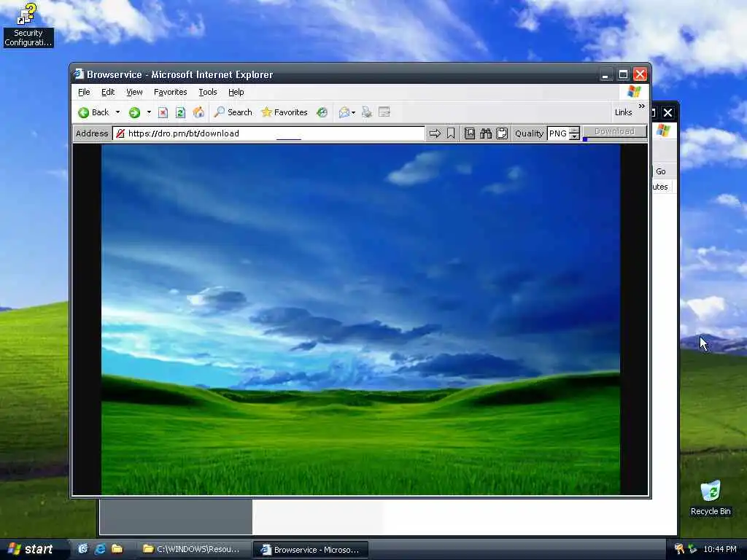Image resolution: width=747 pixels, height=560 pixels.
Task: Go back with the Back button
Action: point(93,112)
